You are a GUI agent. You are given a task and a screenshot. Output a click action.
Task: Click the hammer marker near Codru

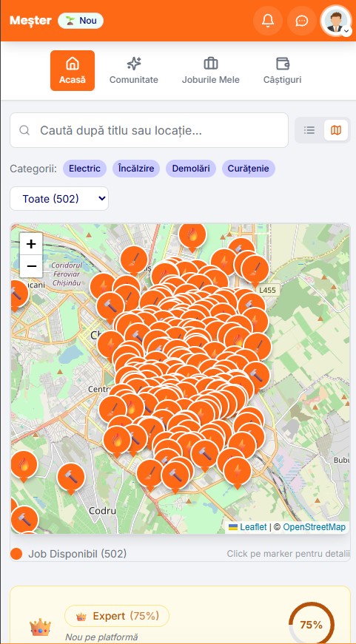click(71, 478)
